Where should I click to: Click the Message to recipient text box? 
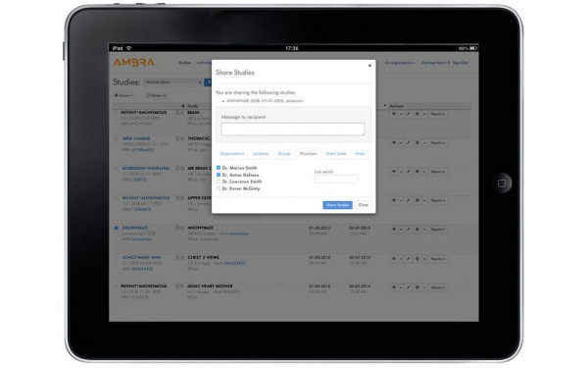(293, 129)
